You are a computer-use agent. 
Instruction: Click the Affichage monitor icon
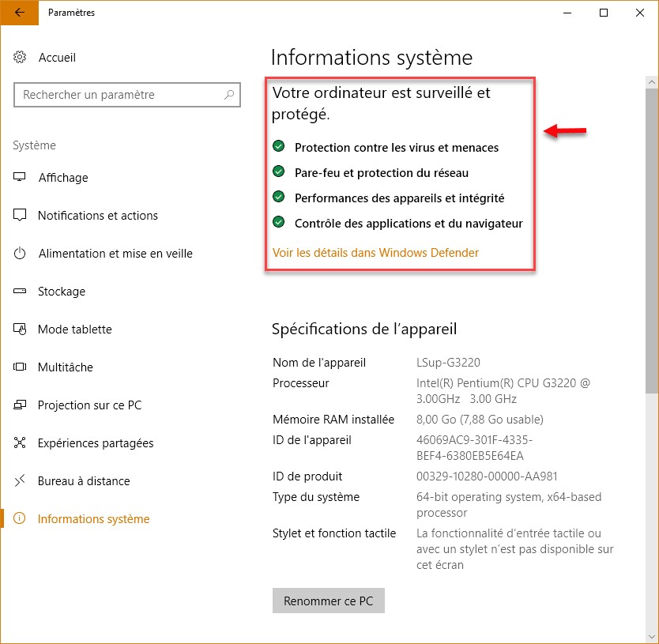click(x=21, y=178)
